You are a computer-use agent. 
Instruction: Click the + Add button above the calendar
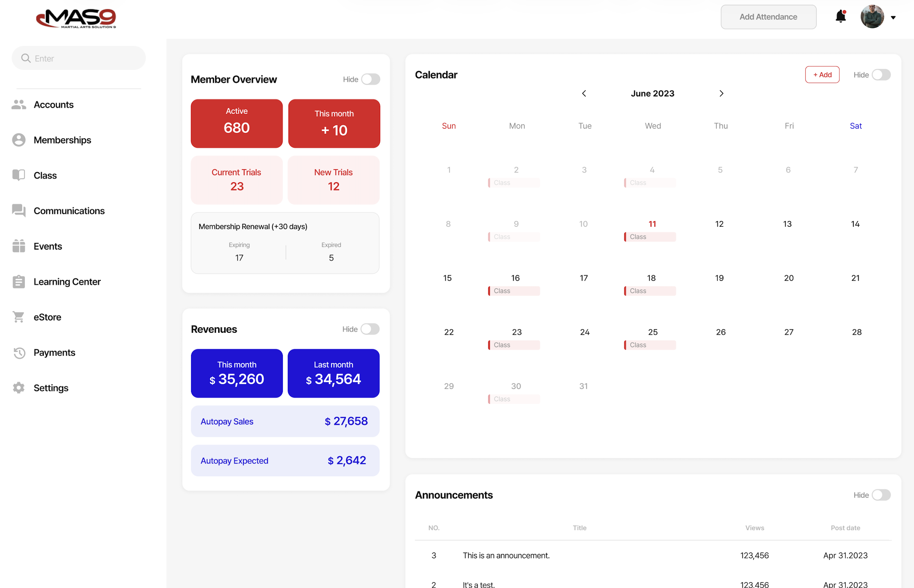coord(822,74)
